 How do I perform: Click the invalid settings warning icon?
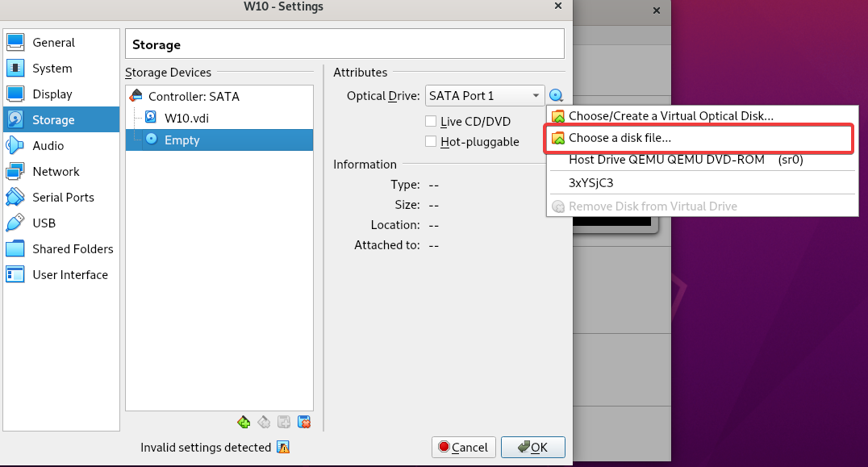point(283,447)
